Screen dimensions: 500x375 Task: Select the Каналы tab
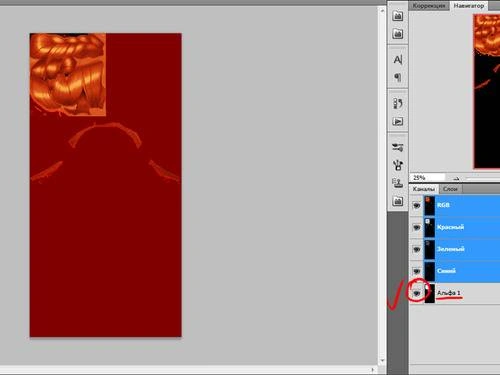point(424,189)
